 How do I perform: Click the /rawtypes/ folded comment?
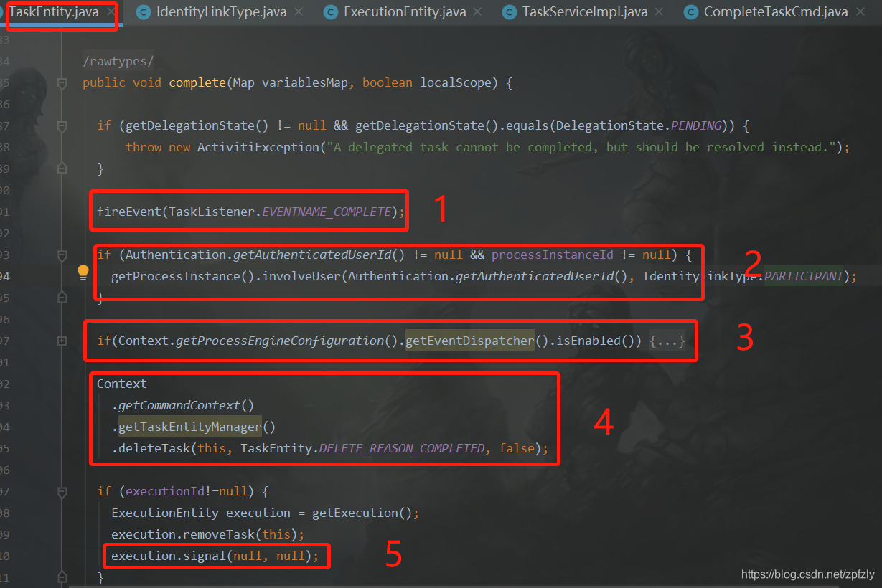point(118,61)
